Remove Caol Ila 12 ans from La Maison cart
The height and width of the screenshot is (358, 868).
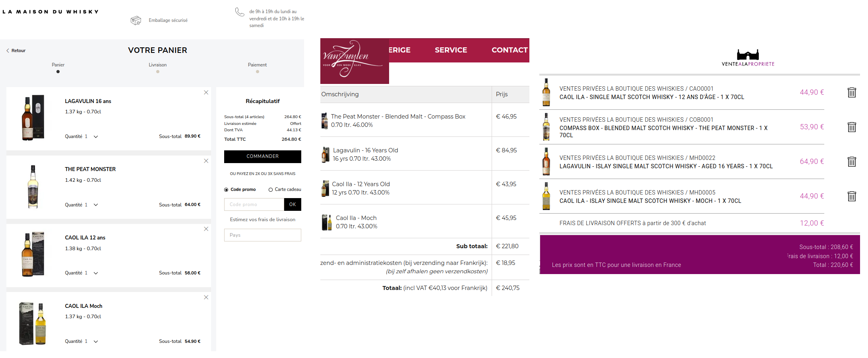pos(206,229)
